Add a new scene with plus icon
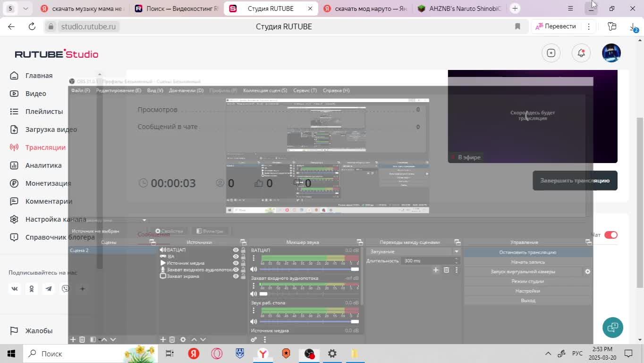This screenshot has width=644, height=363. pos(73,339)
